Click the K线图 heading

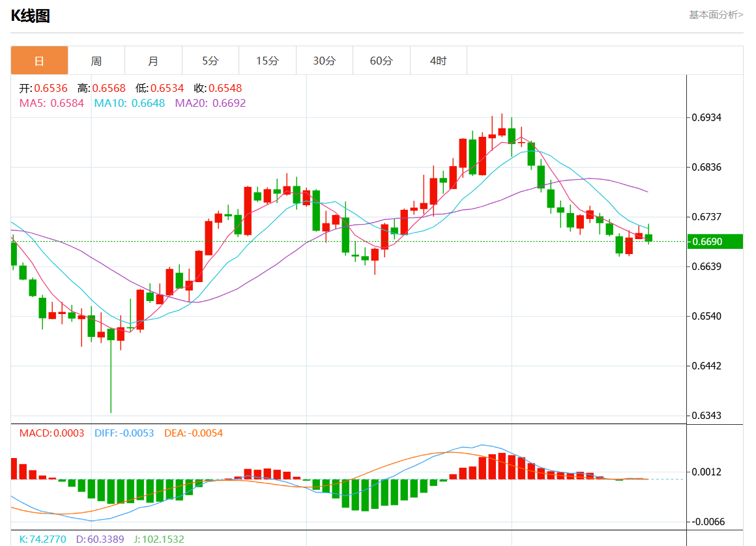(31, 16)
